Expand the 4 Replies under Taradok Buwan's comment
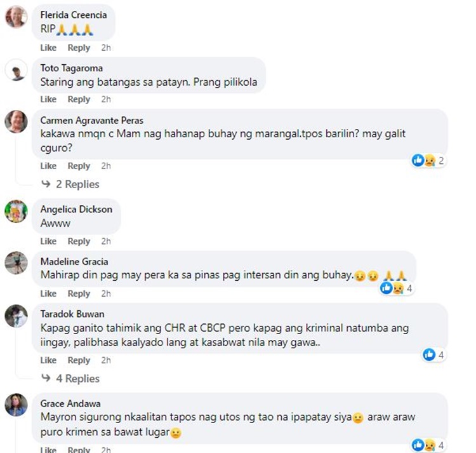476x453 pixels. click(77, 379)
